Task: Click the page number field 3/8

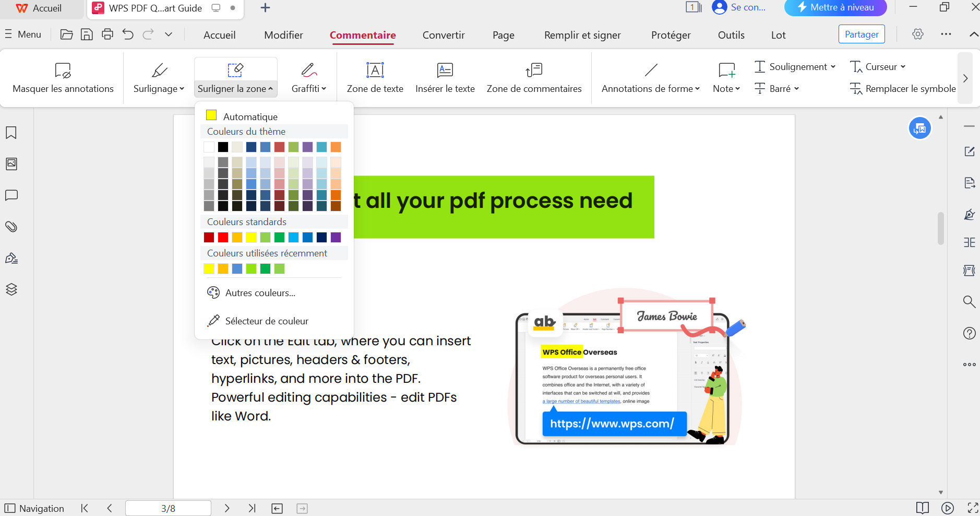Action: pyautogui.click(x=168, y=508)
